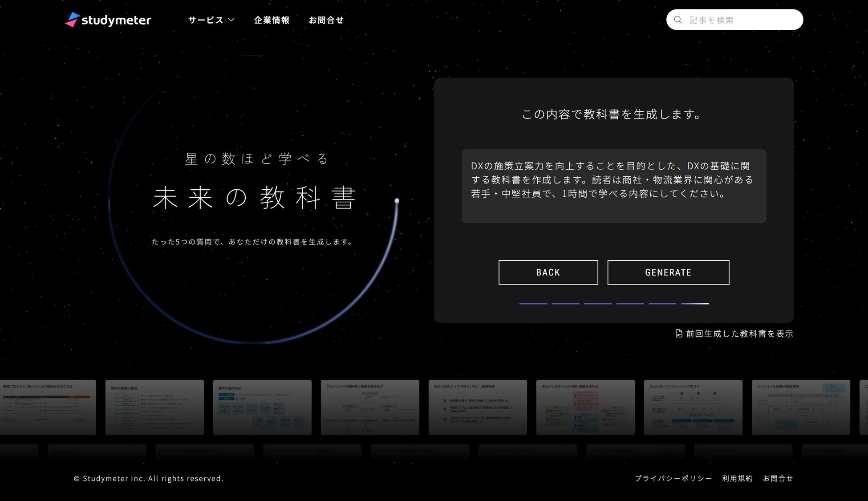Open the 当たり前のようでできていない、権限管理 slide thumbnail
This screenshot has width=868, height=501.
click(478, 407)
